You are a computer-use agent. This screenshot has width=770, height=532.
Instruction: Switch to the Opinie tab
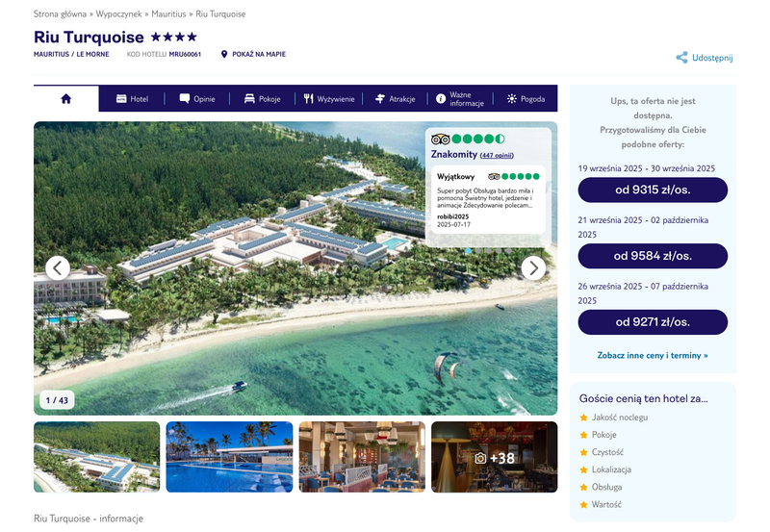[x=197, y=99]
